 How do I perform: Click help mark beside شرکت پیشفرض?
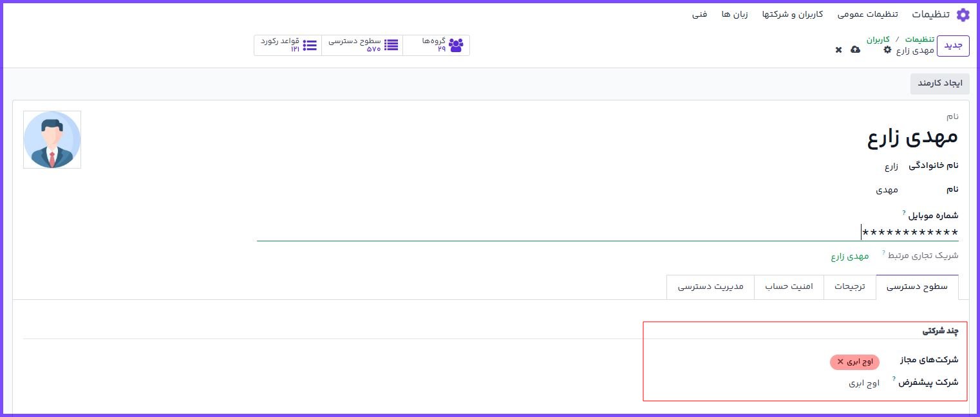tap(894, 378)
